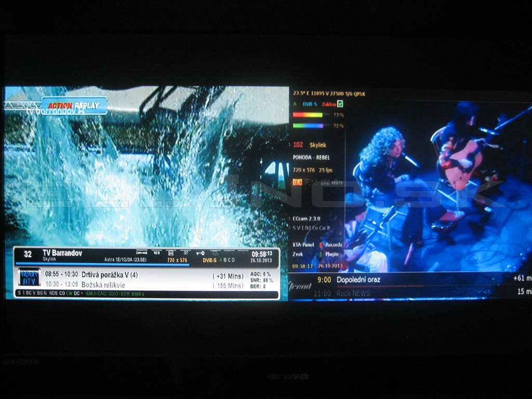This screenshot has width=532, height=399.
Task: Click the side panel 26.10.2013 date
Action: tap(330, 266)
